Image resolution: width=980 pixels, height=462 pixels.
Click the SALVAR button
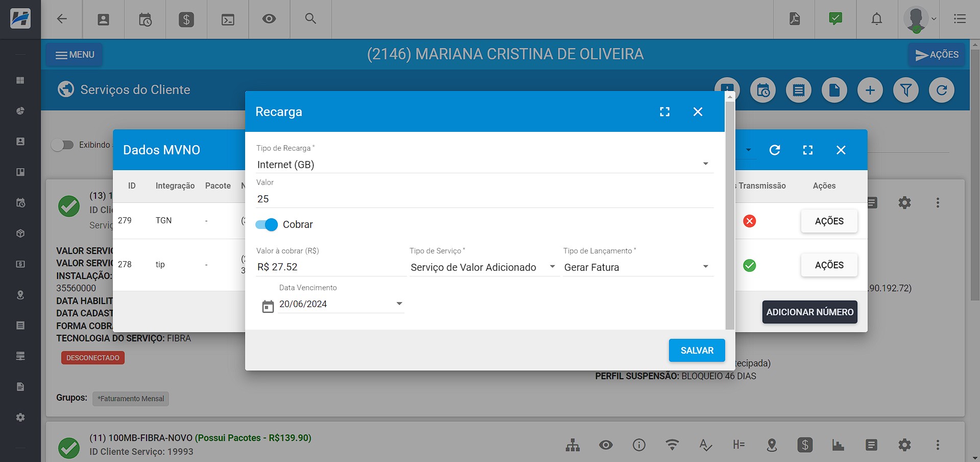[x=697, y=351]
